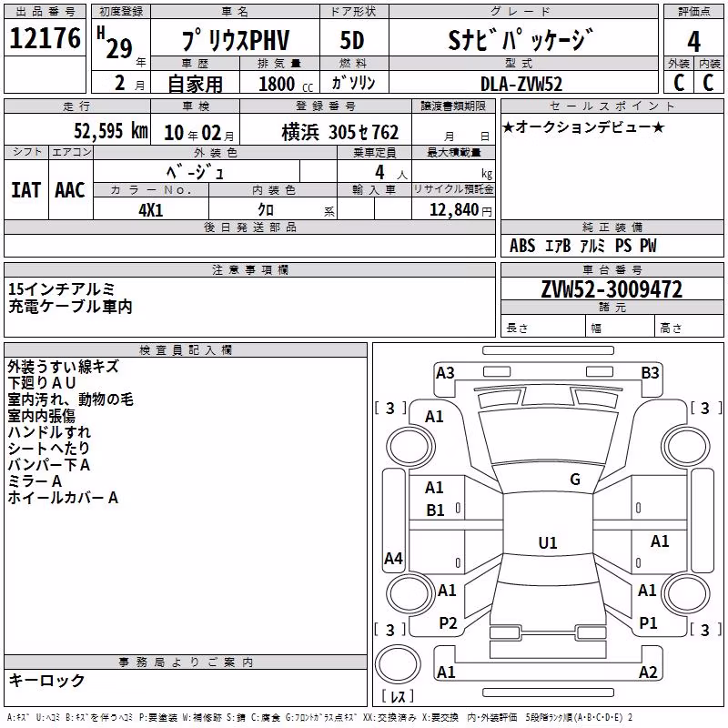This screenshot has height=728, width=728.
Task: Click inspector note 室内汚れ、動物の毛
Action: pos(71,399)
